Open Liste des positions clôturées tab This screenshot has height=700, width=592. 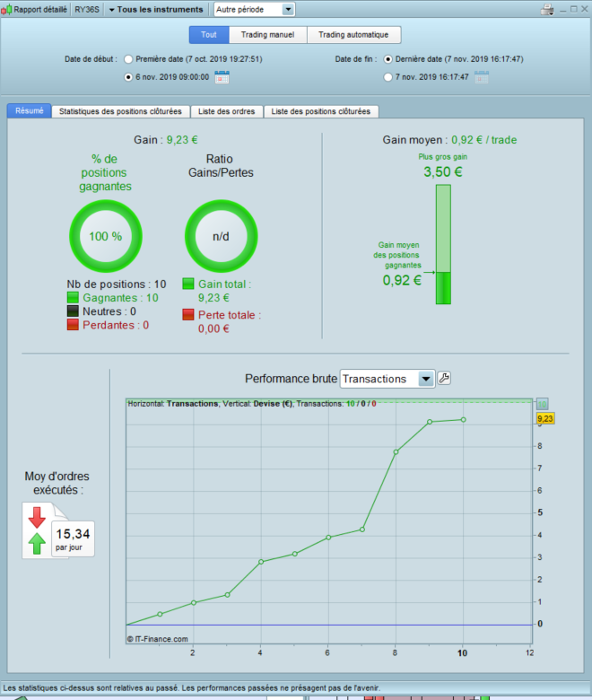321,111
